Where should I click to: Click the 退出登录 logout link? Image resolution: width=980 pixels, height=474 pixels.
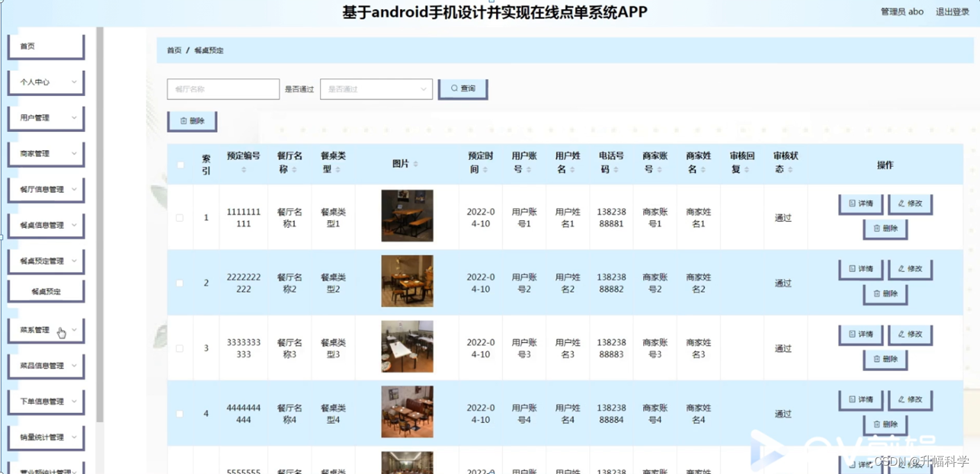point(952,12)
